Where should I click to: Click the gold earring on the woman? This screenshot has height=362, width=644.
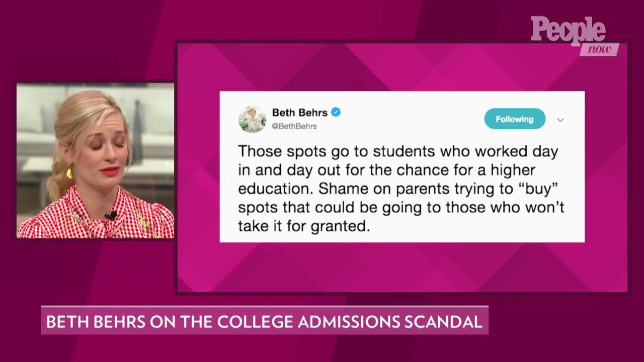coord(69,172)
